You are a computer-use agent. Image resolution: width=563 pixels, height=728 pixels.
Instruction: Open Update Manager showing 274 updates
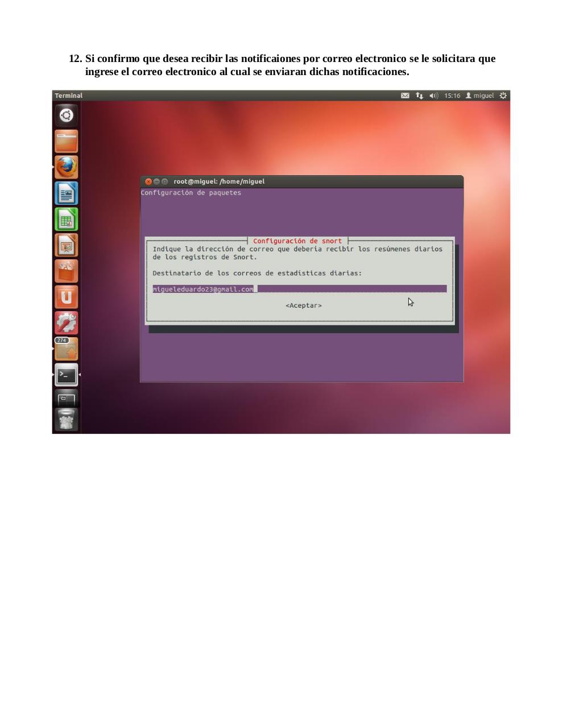pyautogui.click(x=67, y=349)
